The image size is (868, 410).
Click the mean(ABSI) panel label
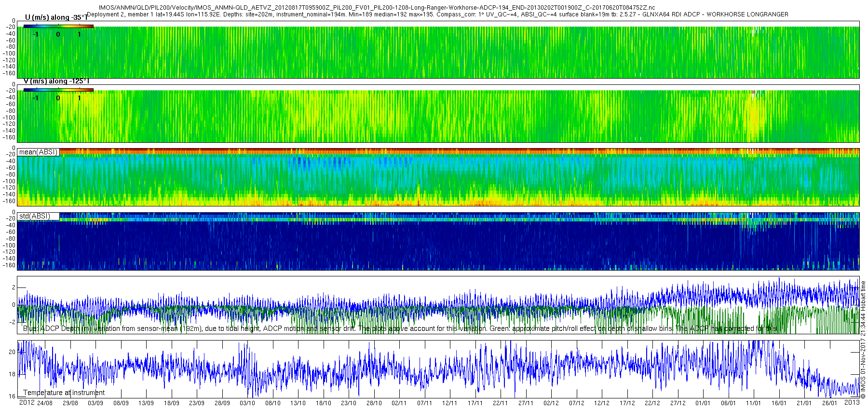[38, 152]
